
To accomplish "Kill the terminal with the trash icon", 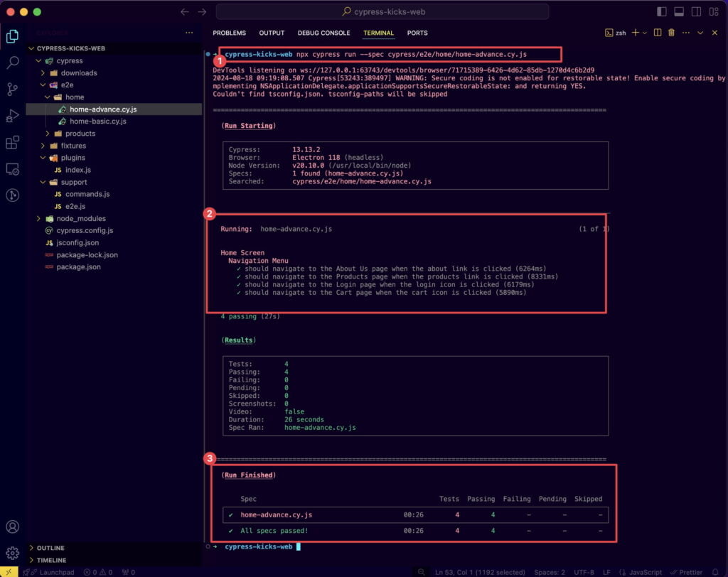I will [x=671, y=33].
